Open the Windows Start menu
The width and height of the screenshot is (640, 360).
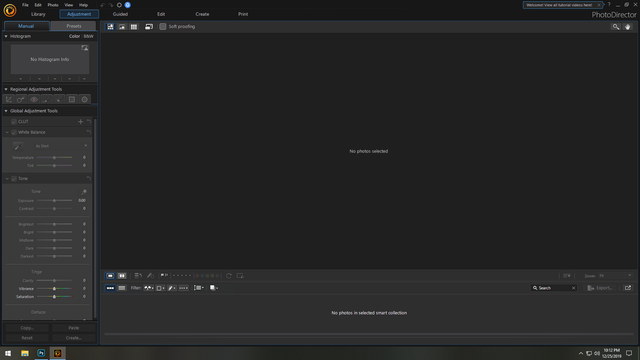coord(8,353)
